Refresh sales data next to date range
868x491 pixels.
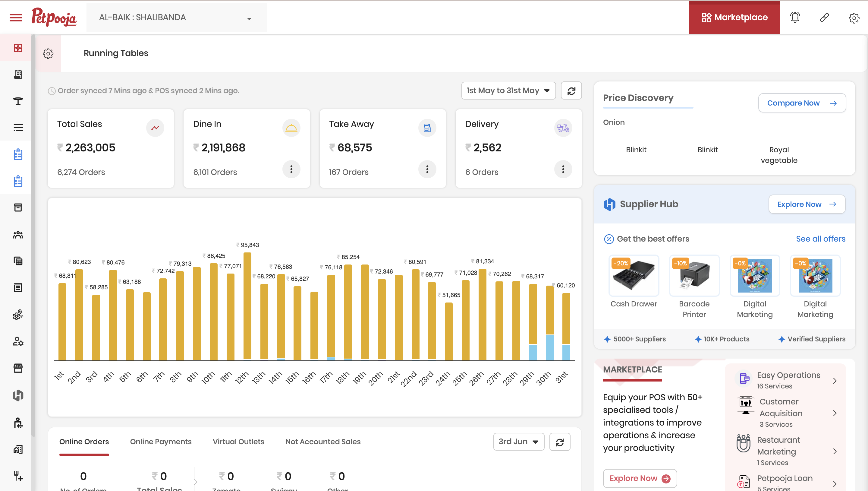click(571, 91)
